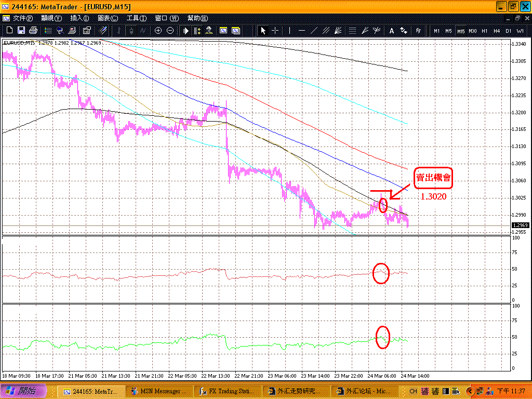Select the trendline drawing tool
This screenshot has width=532, height=399.
[314, 31]
